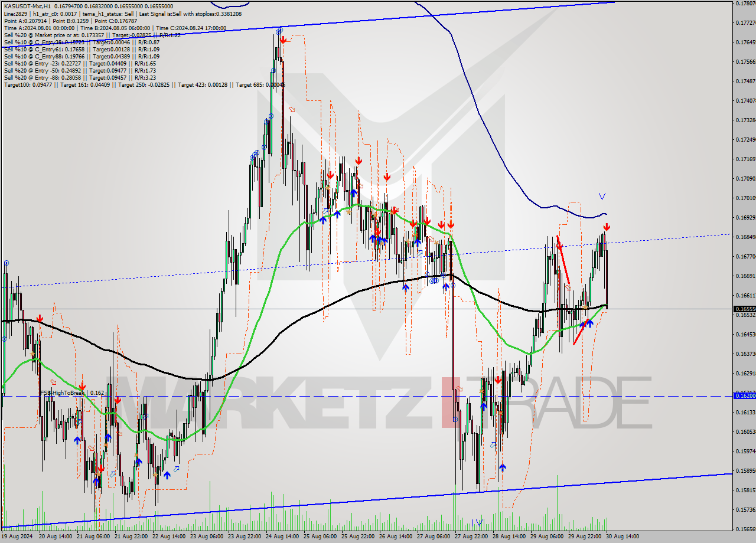
Task: Click the FSB-HighToBreak 0.162 label
Action: (x=72, y=392)
